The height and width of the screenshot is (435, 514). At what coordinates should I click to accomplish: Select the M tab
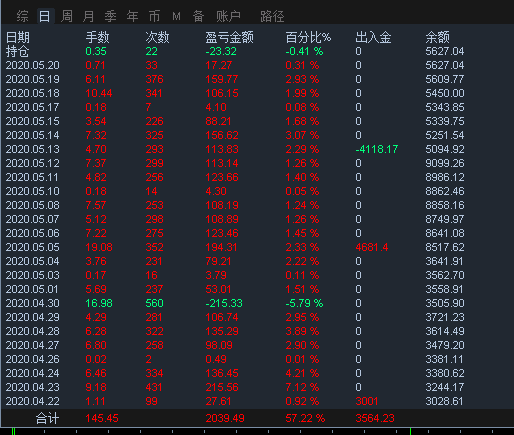pos(176,16)
